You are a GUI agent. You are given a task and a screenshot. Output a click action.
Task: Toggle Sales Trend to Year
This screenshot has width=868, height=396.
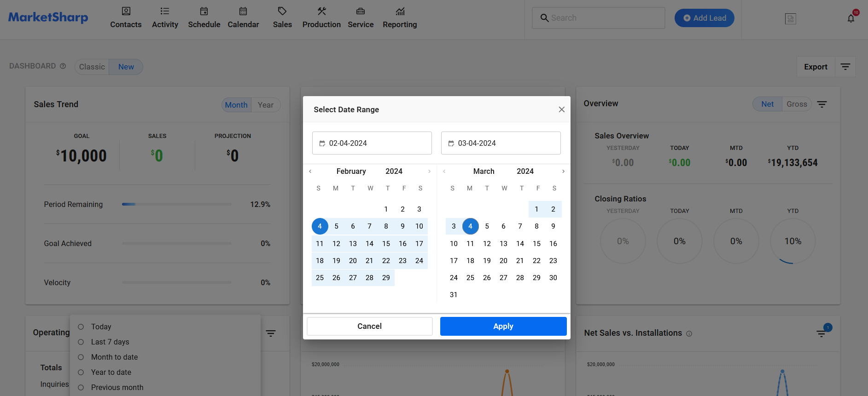[266, 105]
